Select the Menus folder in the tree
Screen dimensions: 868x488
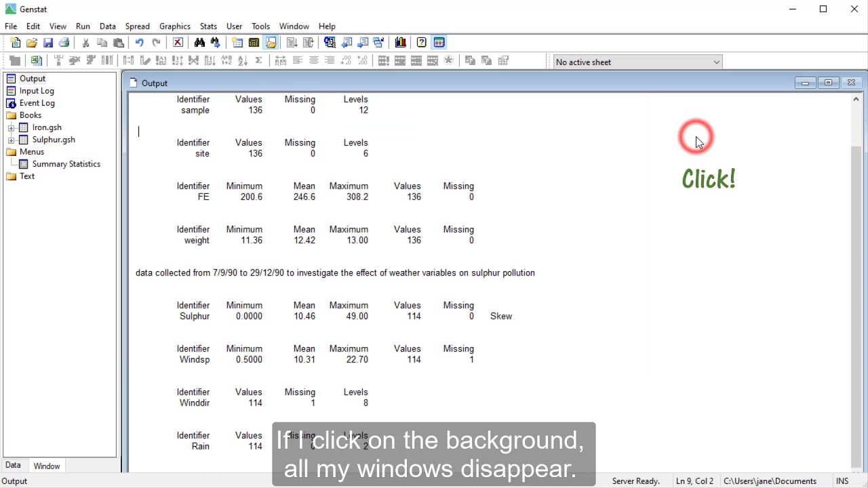[x=31, y=152]
